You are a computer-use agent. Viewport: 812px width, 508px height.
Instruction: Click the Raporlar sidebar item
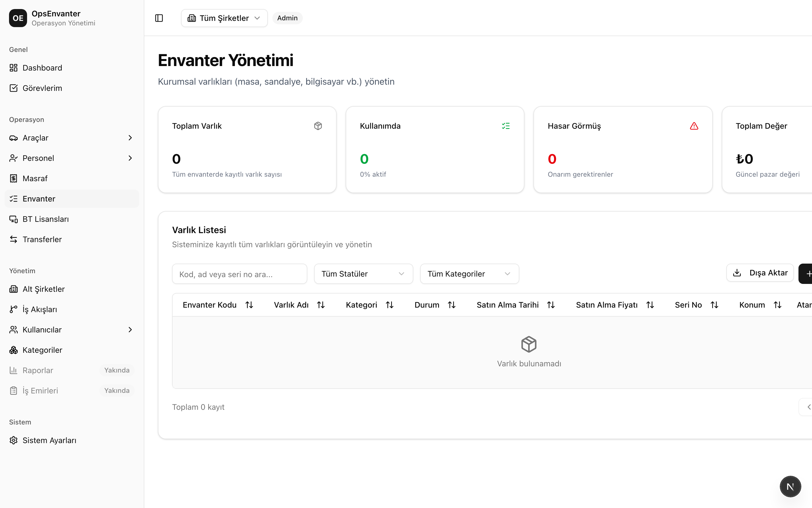[x=72, y=370]
